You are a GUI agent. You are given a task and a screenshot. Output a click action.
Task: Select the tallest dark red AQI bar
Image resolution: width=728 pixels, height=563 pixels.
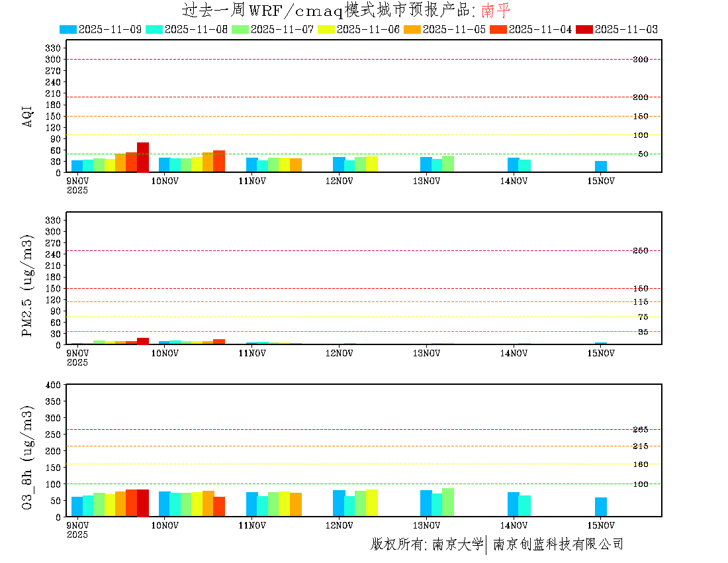(143, 157)
